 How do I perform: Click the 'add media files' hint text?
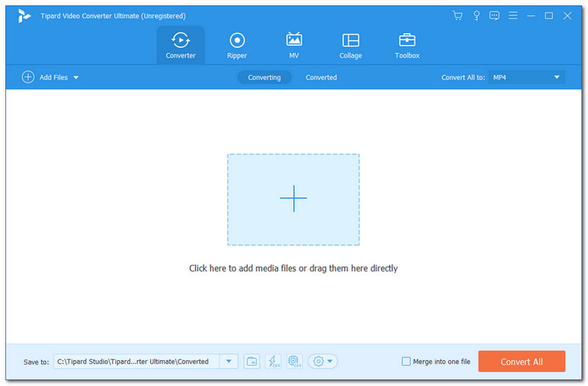(293, 268)
